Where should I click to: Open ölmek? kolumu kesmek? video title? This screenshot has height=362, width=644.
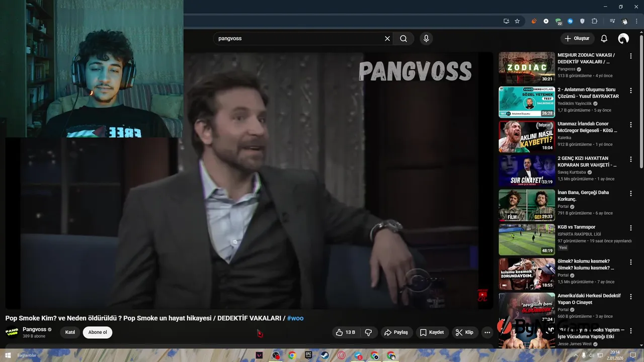[586, 264]
